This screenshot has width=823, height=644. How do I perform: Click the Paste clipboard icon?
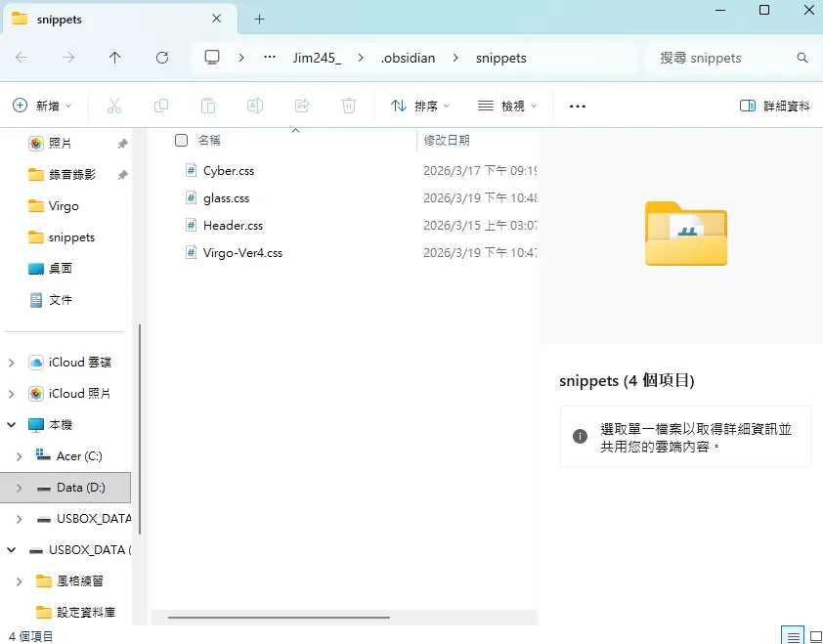(x=207, y=106)
